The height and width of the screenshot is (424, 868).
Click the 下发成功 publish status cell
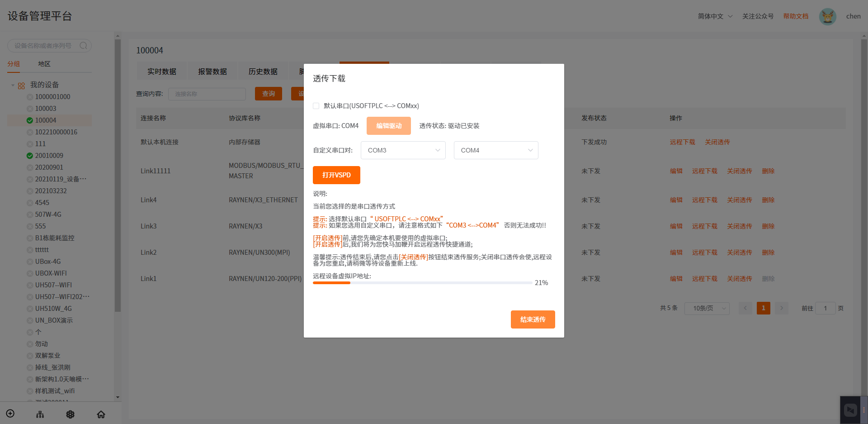pyautogui.click(x=594, y=142)
